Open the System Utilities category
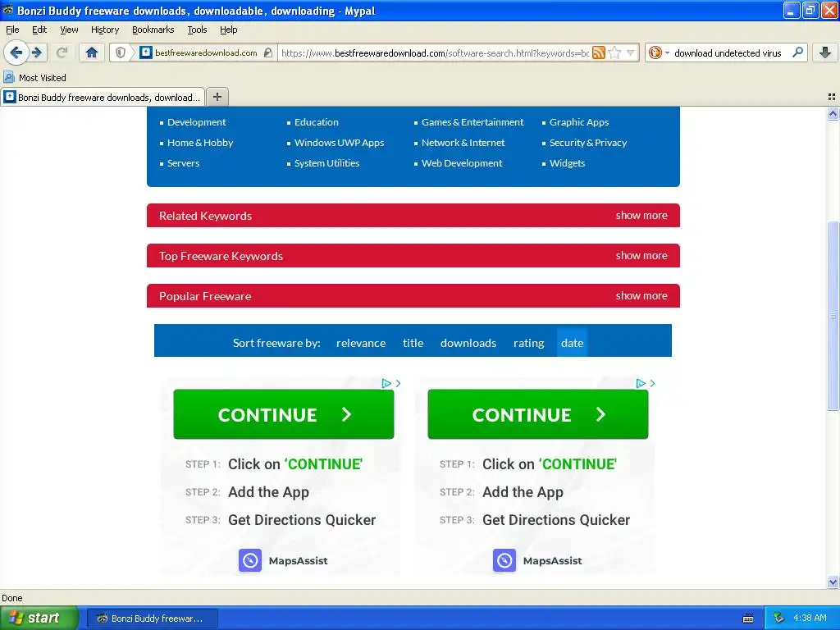 [326, 163]
